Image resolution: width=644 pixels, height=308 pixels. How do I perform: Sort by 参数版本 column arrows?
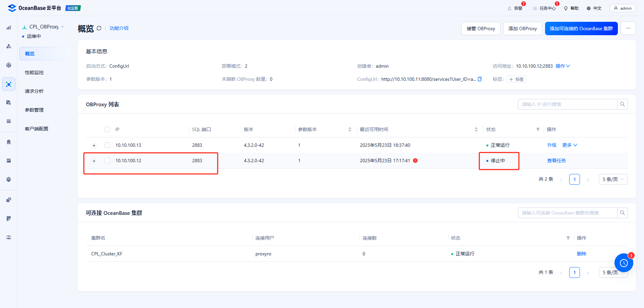(x=350, y=129)
